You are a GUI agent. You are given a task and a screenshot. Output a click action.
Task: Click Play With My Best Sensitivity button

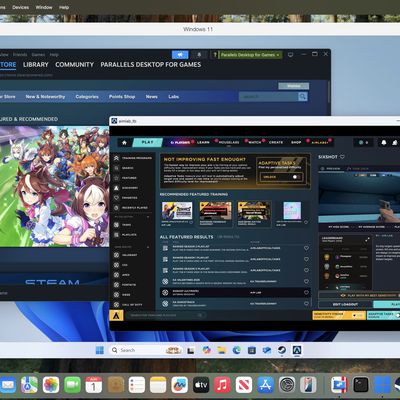tap(359, 296)
